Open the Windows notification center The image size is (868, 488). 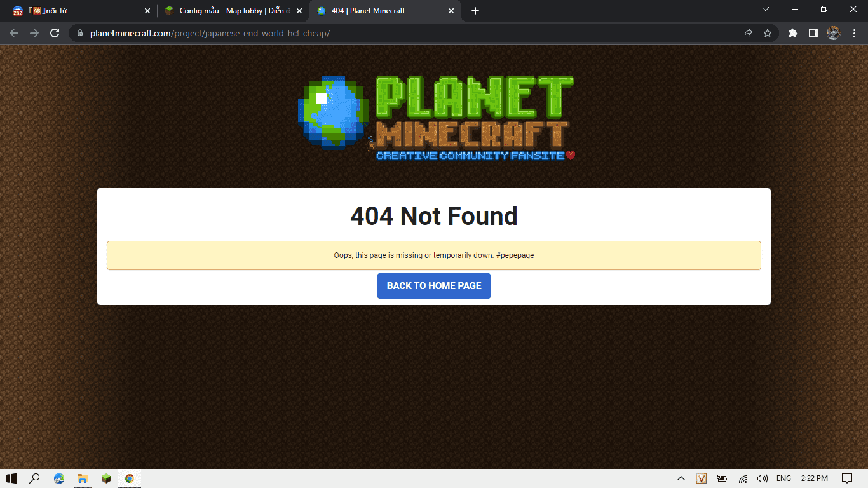pyautogui.click(x=846, y=478)
